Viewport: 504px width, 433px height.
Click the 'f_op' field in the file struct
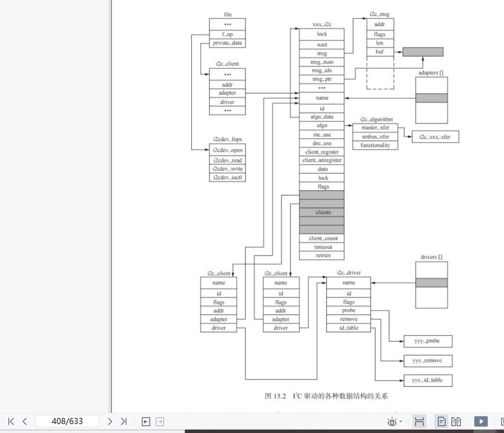coord(227,34)
